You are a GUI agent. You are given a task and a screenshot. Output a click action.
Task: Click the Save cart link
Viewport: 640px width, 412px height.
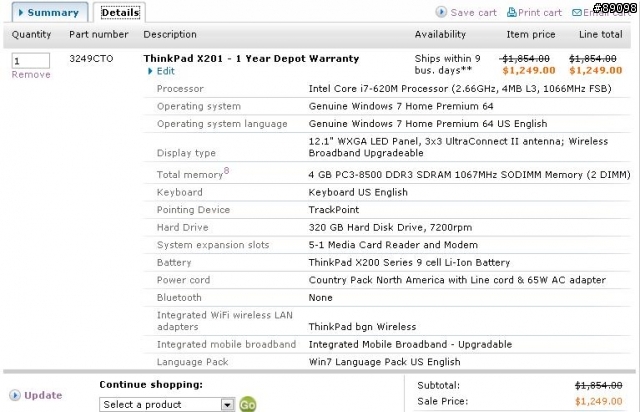click(x=473, y=13)
